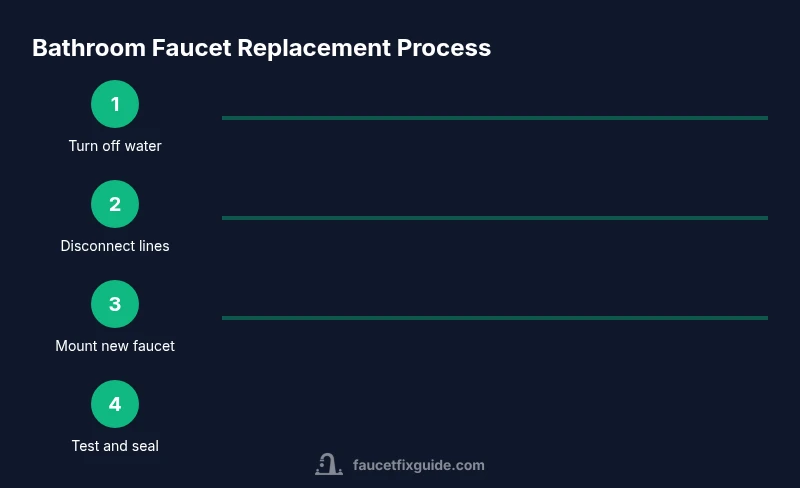The image size is (800, 488).
Task: Select the step 4 numbered circle
Action: (x=115, y=404)
